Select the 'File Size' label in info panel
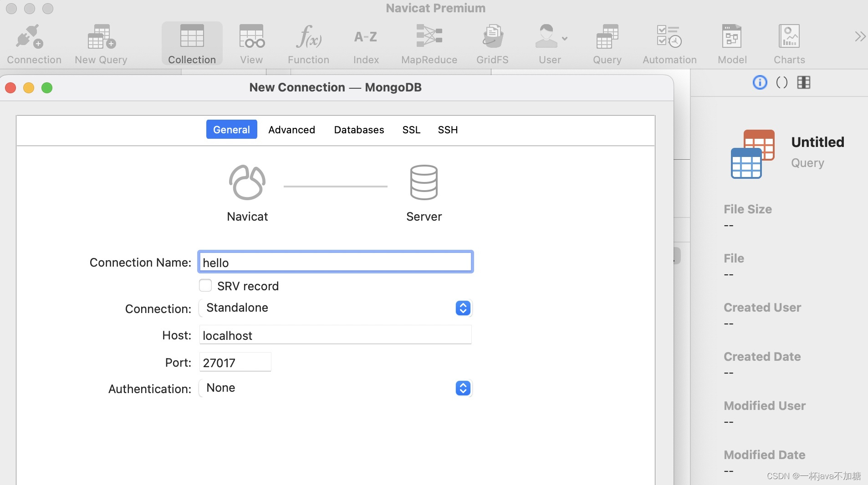The height and width of the screenshot is (485, 868). point(748,209)
